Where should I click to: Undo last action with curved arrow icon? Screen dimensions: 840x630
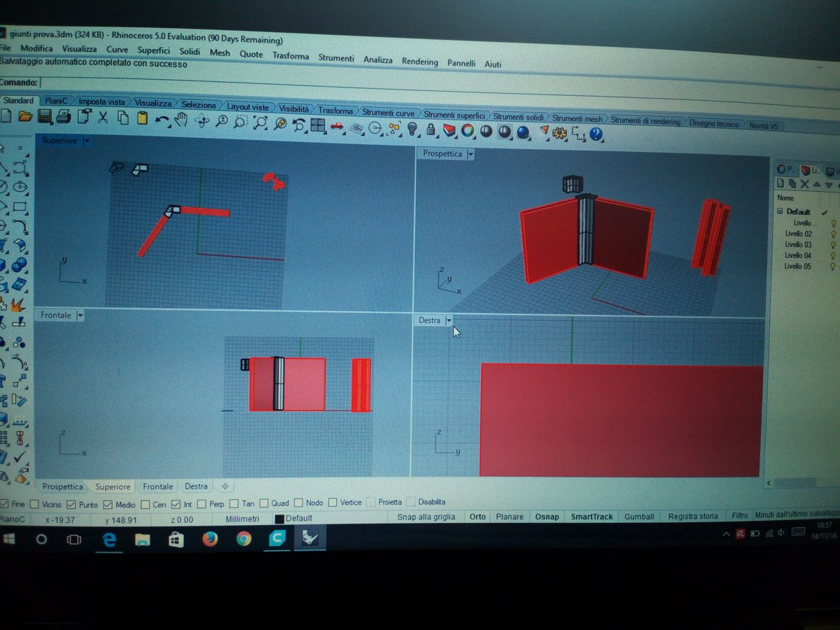[x=162, y=119]
